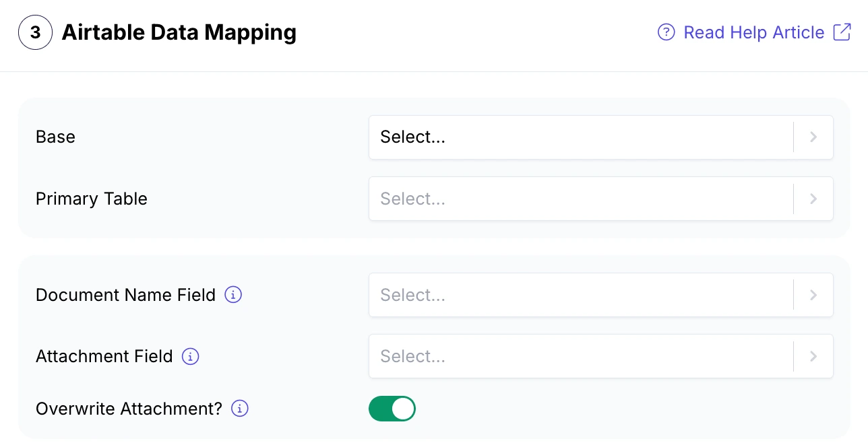Click the Attachment Field Select input
This screenshot has height=447, width=868.
click(580, 356)
